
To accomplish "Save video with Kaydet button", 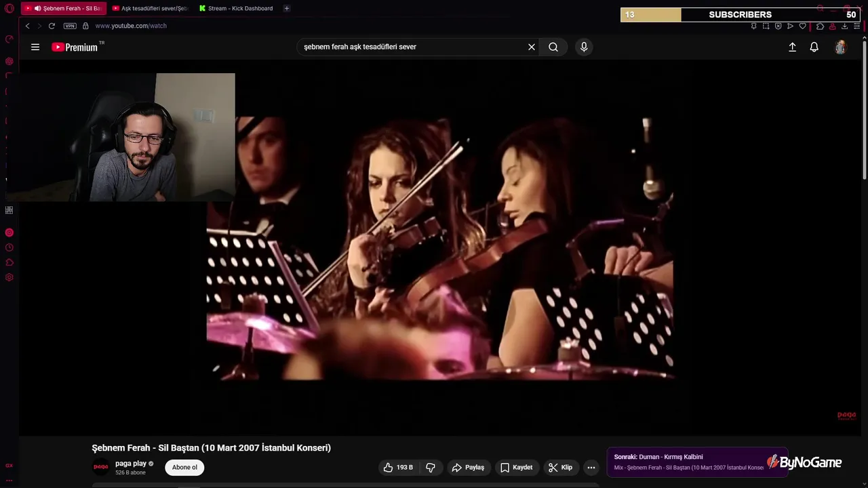I will click(x=517, y=468).
